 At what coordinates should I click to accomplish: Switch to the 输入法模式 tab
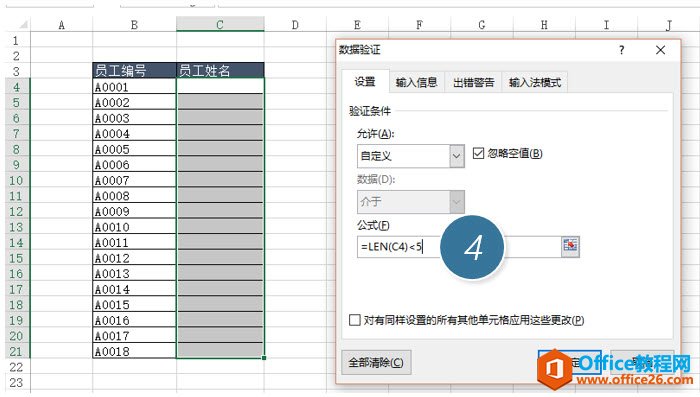[x=535, y=82]
